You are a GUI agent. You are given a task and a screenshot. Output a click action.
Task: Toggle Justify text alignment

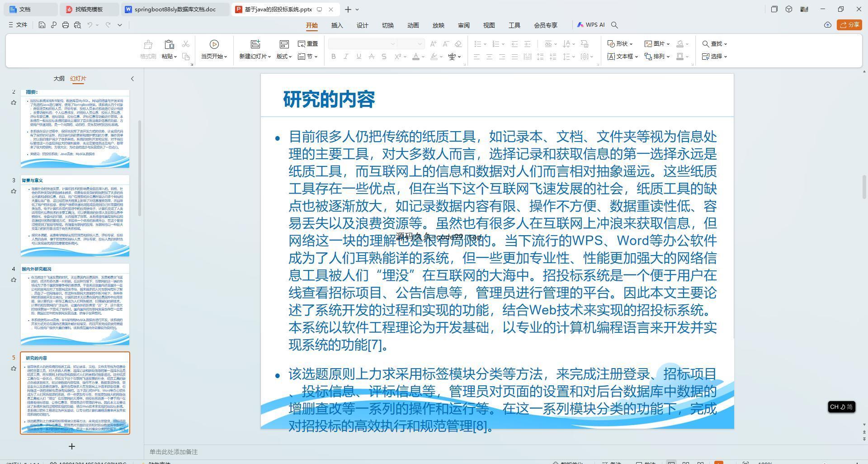click(514, 57)
